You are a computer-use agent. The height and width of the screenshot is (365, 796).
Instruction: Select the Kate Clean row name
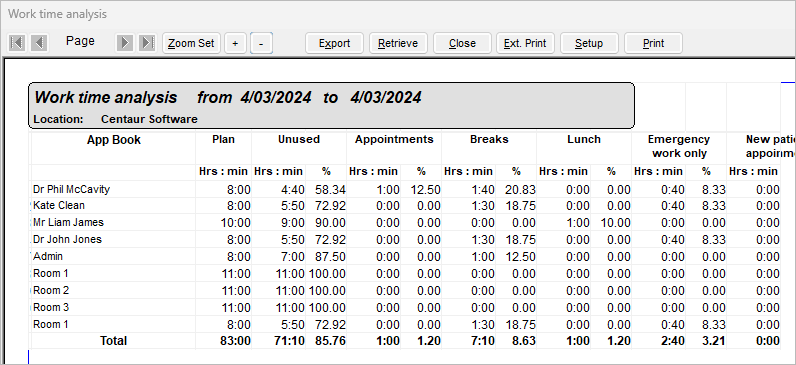tap(59, 206)
